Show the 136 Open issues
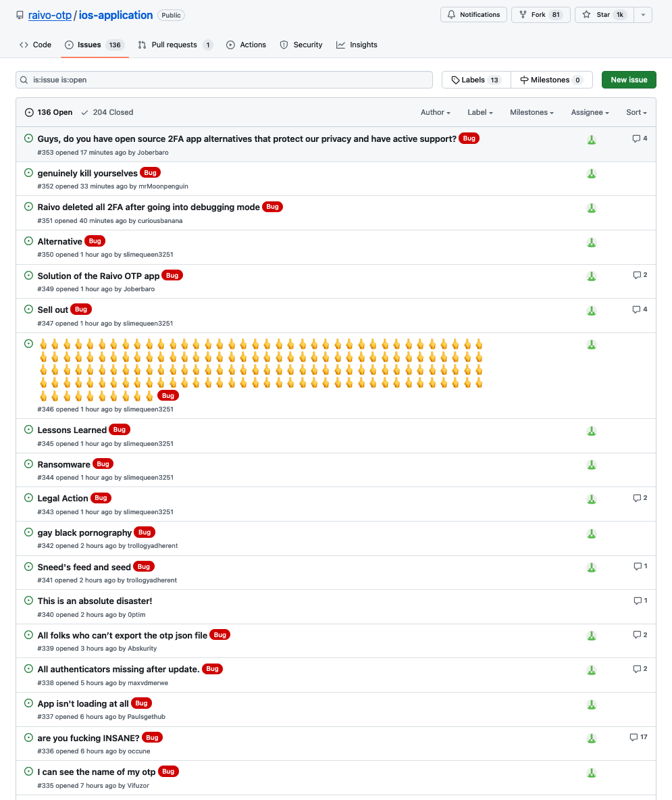672x800 pixels. pos(49,112)
